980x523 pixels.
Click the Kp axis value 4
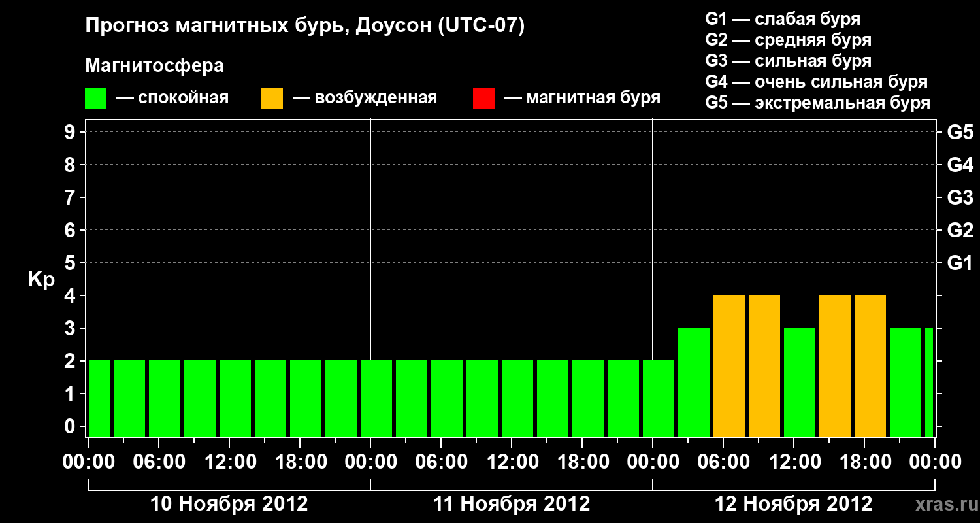point(71,296)
